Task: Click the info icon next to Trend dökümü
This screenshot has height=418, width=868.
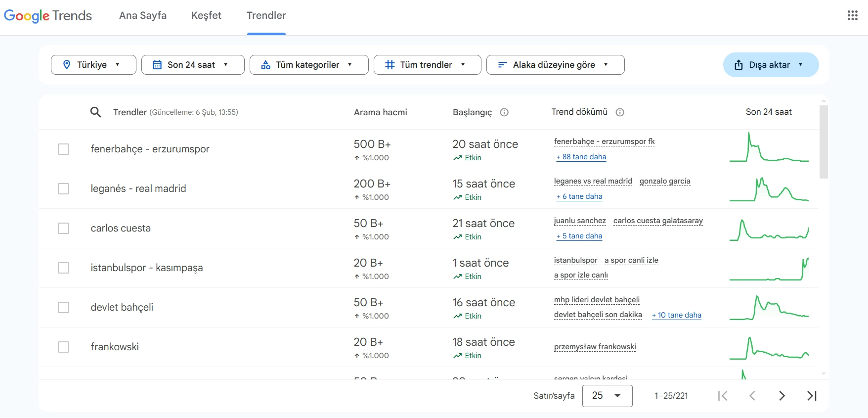Action: point(620,112)
